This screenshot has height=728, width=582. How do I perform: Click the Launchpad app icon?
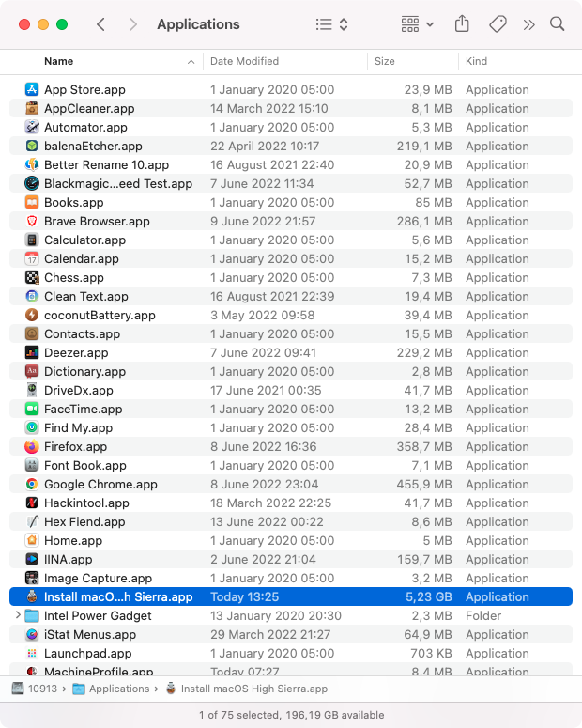pos(32,653)
